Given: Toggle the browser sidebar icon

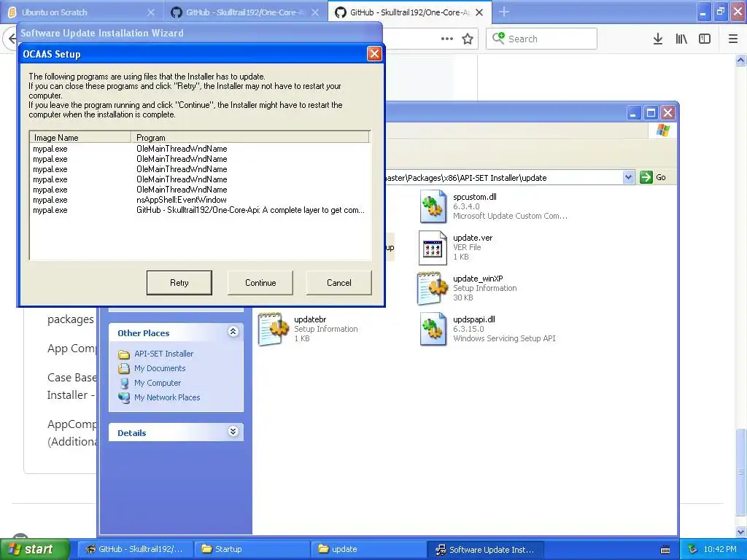Looking at the screenshot, I should pyautogui.click(x=705, y=39).
